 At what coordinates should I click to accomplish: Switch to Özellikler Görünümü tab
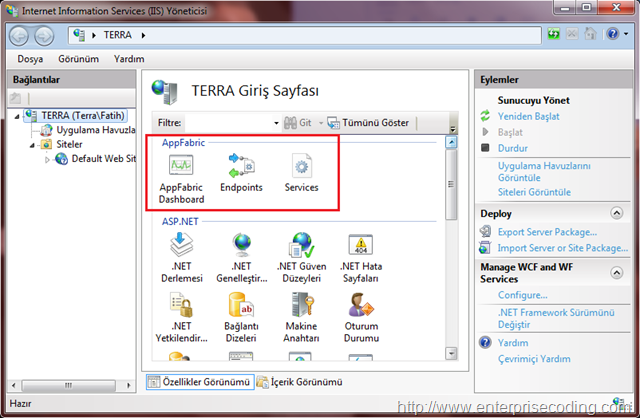200,382
